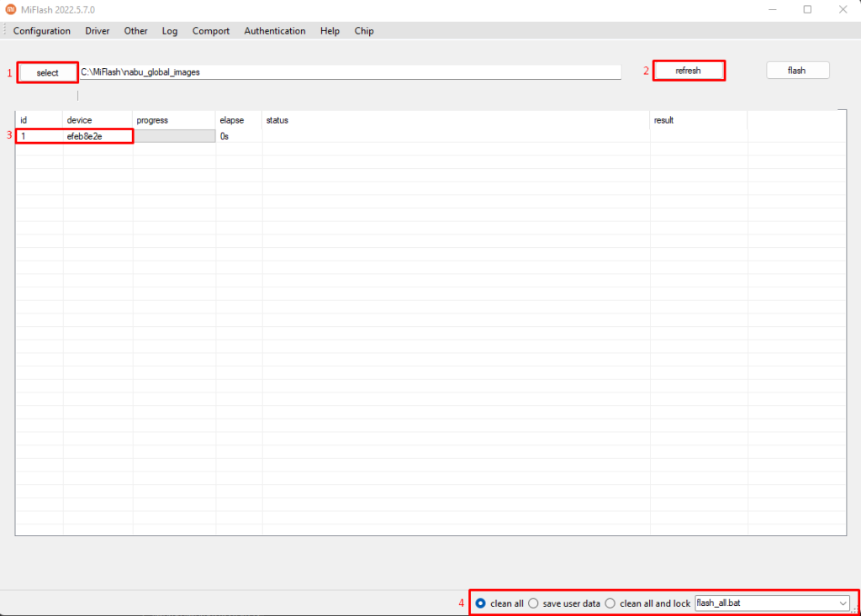The height and width of the screenshot is (616, 861).
Task: Click the 'elapse' column header
Action: tap(239, 119)
